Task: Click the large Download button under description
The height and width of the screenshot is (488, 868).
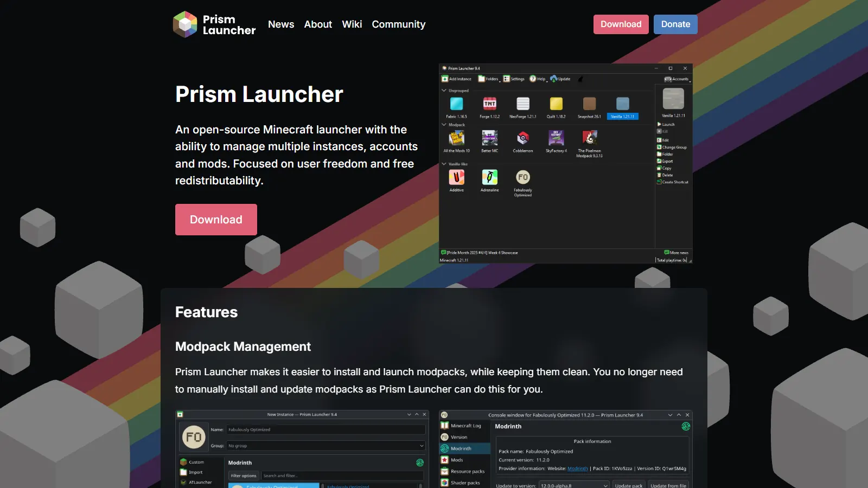Action: point(216,220)
